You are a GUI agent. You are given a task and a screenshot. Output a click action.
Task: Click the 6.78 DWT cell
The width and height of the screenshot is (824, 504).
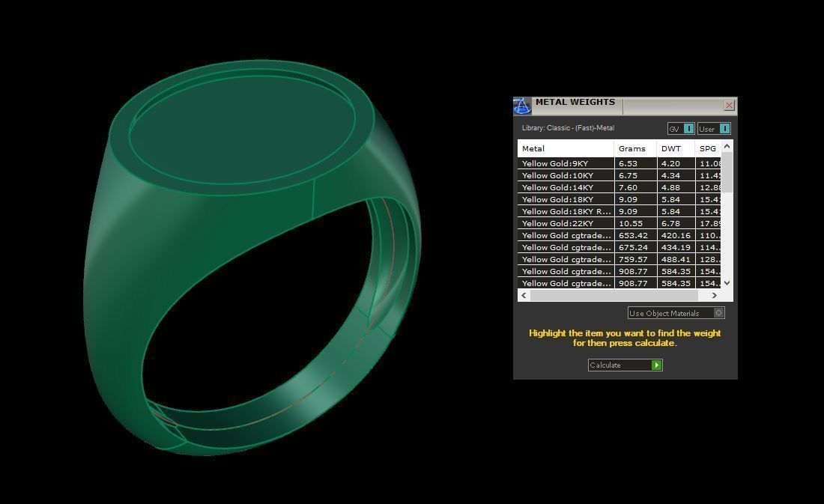click(676, 224)
